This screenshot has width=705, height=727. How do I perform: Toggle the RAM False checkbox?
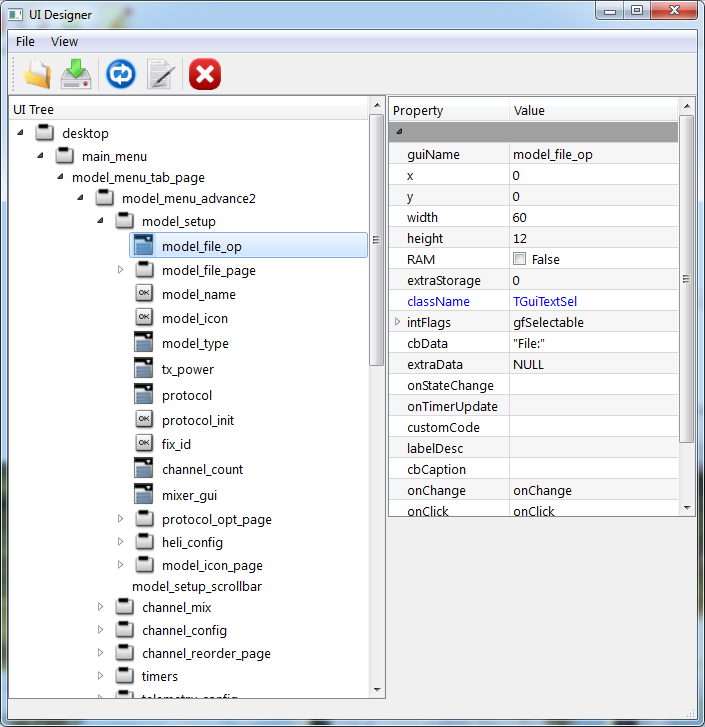coord(520,259)
